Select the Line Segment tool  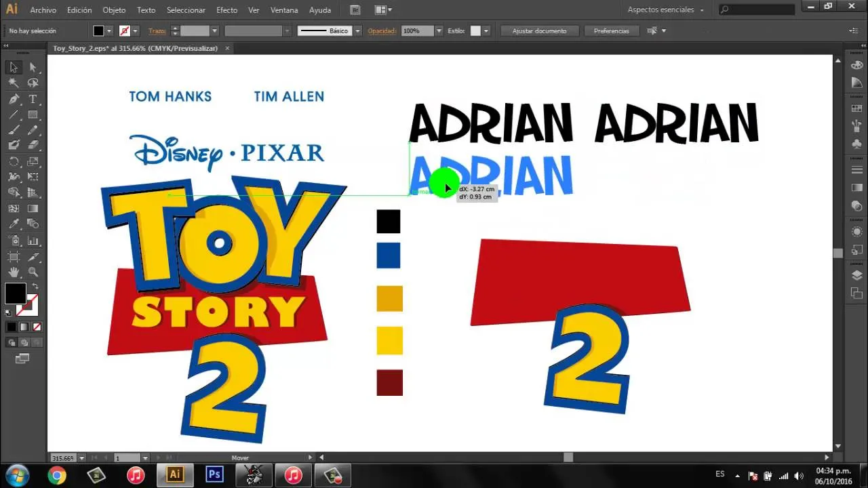tap(13, 115)
